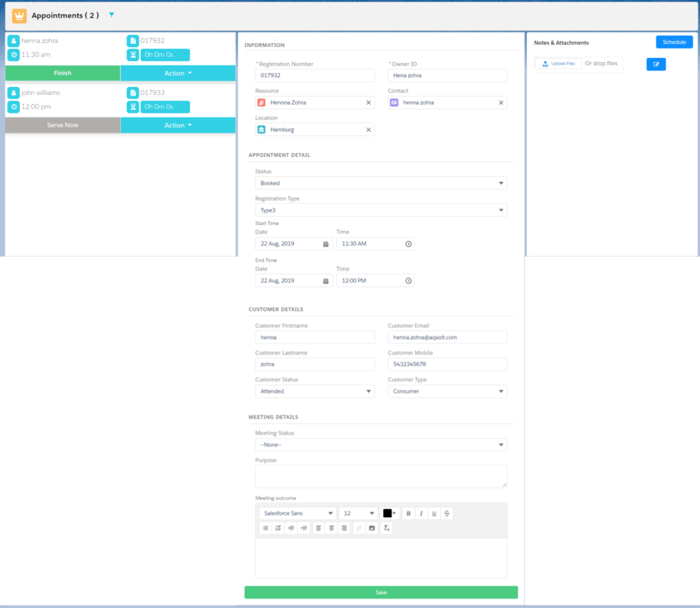Open Action menu for henna zohra appointment

point(178,73)
